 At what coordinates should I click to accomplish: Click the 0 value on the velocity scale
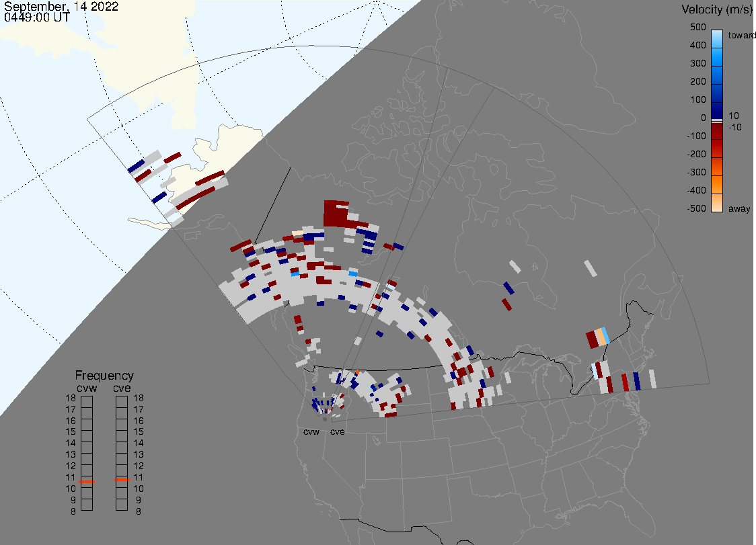click(x=704, y=118)
